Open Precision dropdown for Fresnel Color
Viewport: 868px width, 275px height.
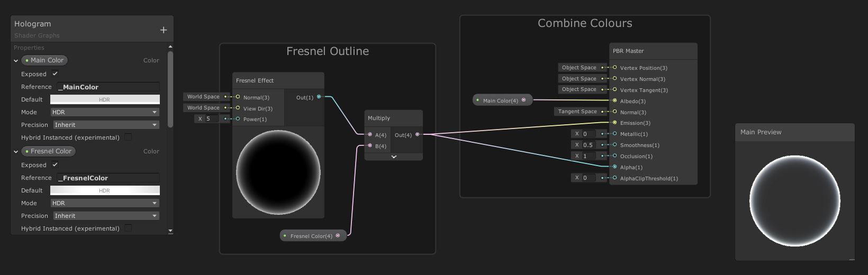[x=106, y=216]
